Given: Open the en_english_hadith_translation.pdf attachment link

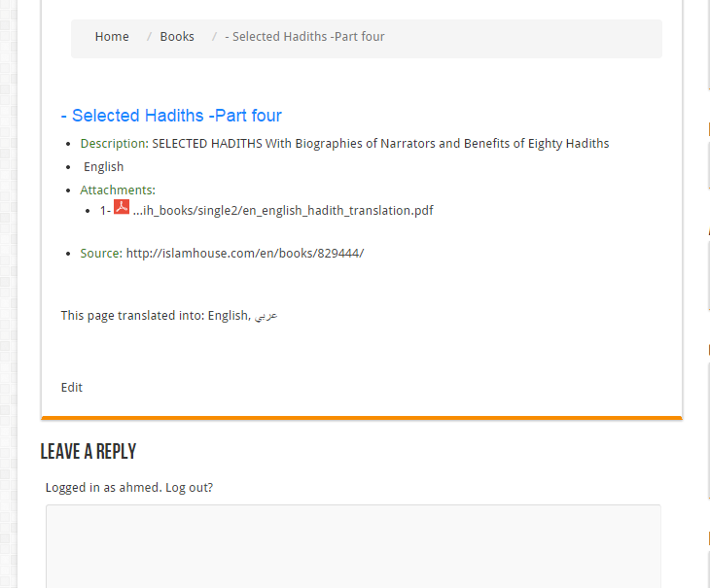Looking at the screenshot, I should coord(283,211).
